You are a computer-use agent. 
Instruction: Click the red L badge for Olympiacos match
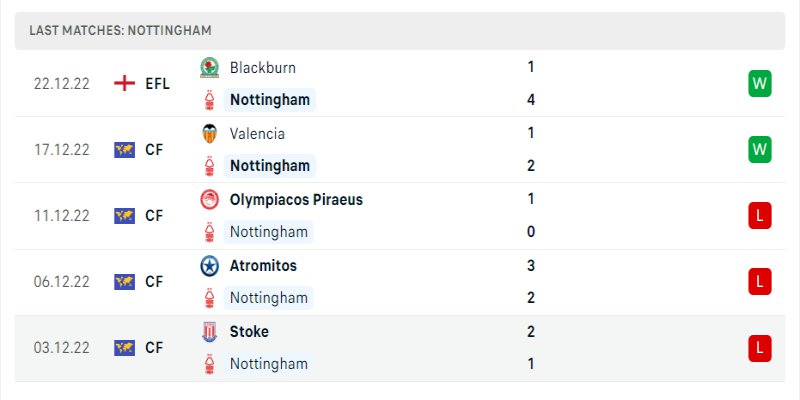coord(759,216)
